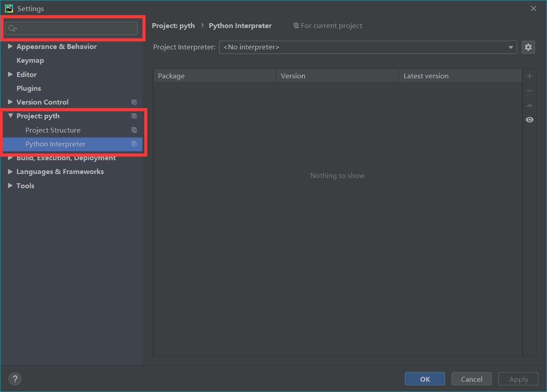Open interpreter settings via the gear icon
This screenshot has height=392, width=547.
click(528, 47)
